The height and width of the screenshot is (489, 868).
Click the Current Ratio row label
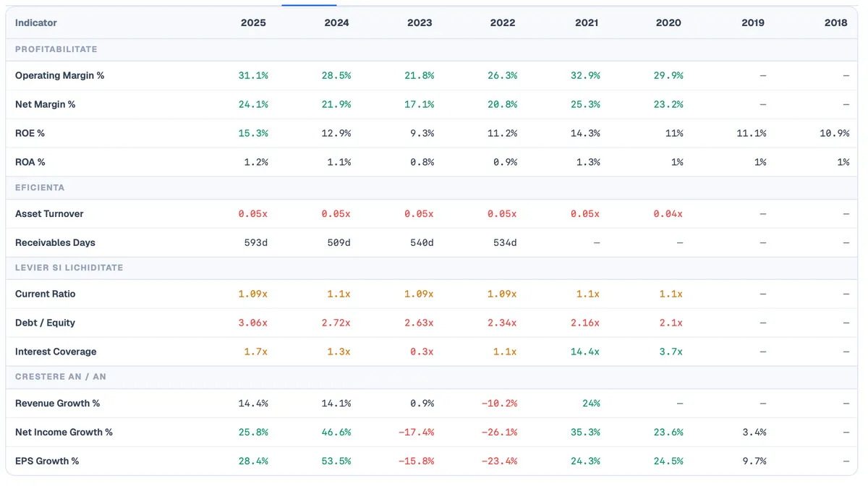pyautogui.click(x=46, y=294)
